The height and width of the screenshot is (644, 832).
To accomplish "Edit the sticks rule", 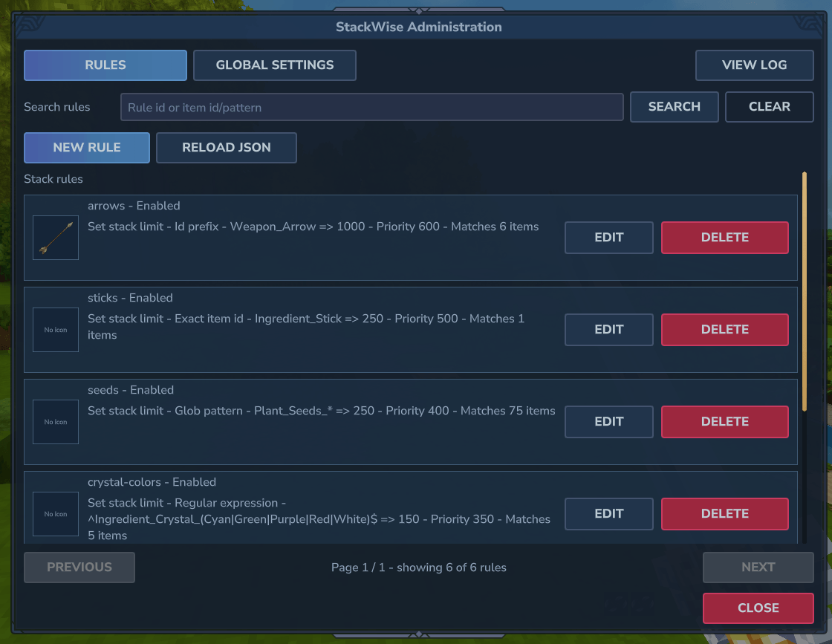I will pos(608,329).
